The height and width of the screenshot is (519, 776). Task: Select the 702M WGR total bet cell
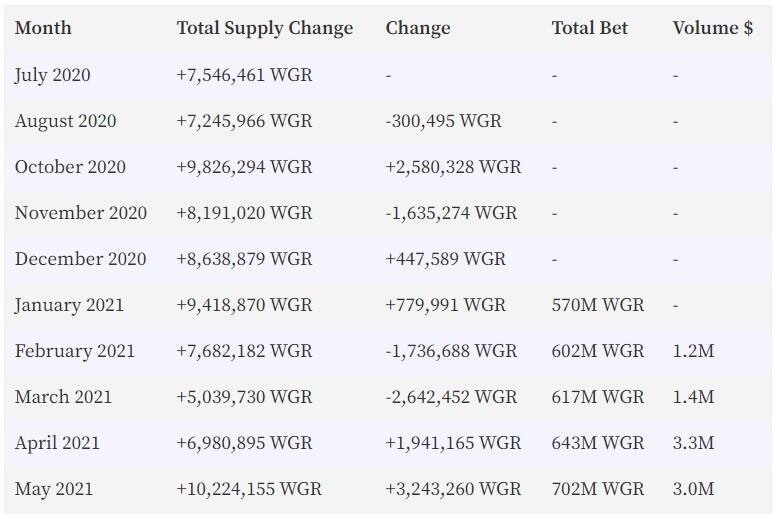(x=598, y=489)
